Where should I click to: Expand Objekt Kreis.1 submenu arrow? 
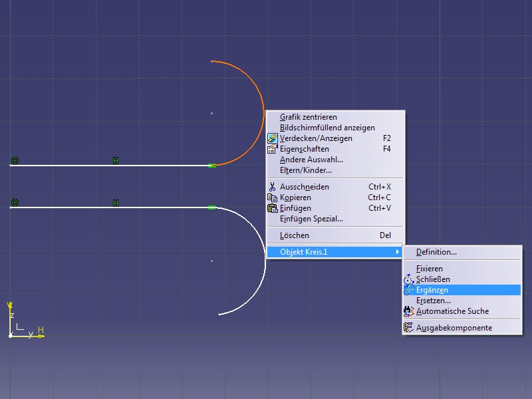click(x=397, y=252)
